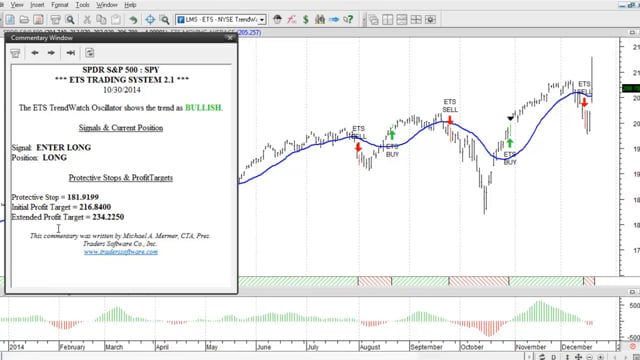Select the chart zoom magnifier tool
640x360 pixels.
pos(164,19)
